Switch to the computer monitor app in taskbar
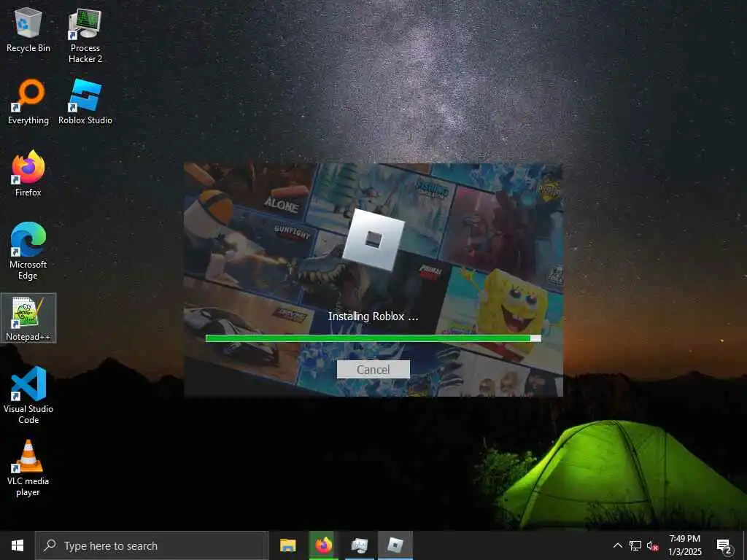The image size is (747, 560). (359, 545)
